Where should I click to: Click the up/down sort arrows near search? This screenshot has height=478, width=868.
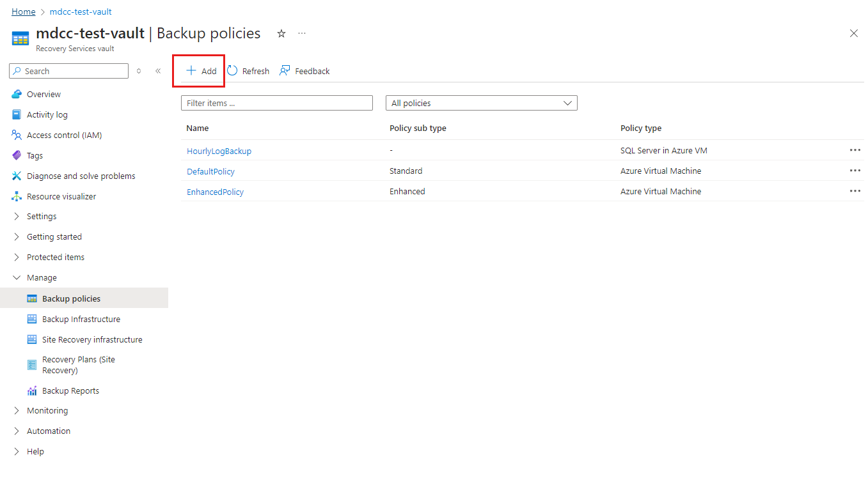coord(139,71)
